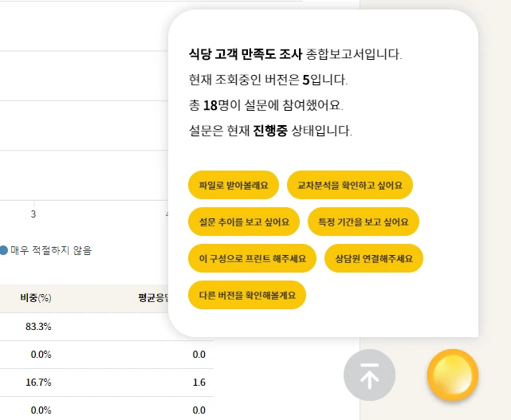Select the 83.3% table cell
The width and height of the screenshot is (511, 420).
[x=38, y=327]
